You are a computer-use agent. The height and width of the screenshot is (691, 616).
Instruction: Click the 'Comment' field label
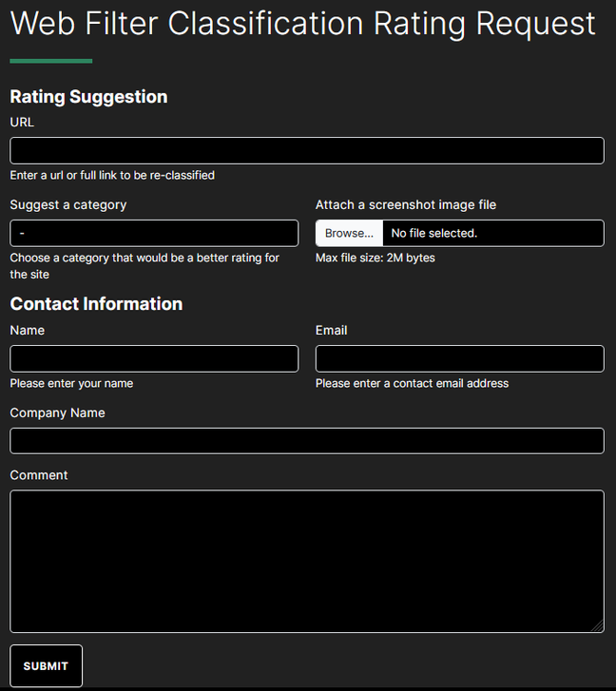click(x=39, y=474)
